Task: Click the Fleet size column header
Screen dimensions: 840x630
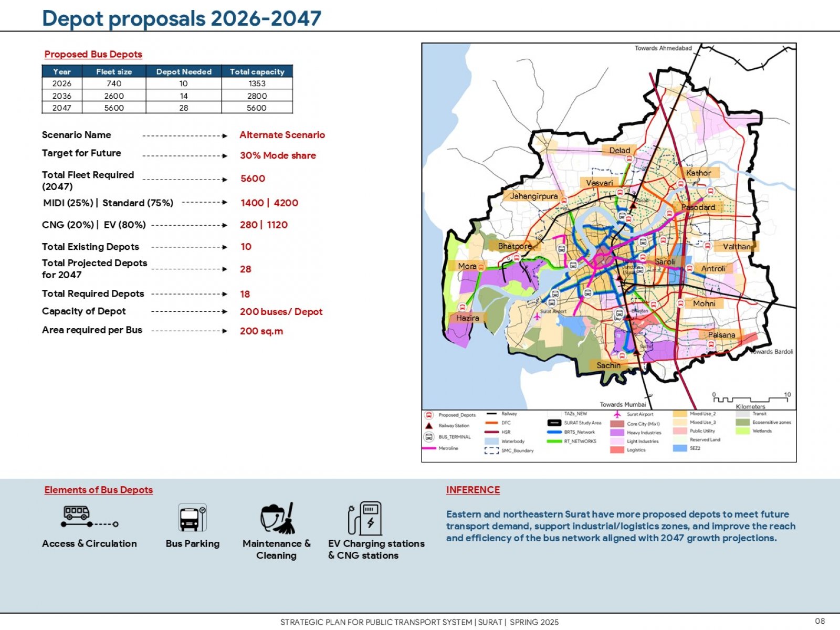Action: click(114, 71)
